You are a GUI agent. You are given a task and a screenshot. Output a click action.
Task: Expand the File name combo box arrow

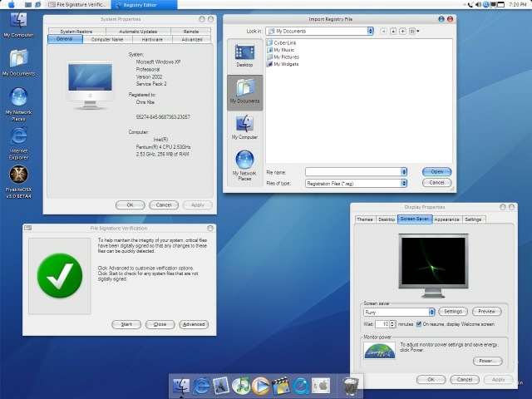click(x=404, y=172)
